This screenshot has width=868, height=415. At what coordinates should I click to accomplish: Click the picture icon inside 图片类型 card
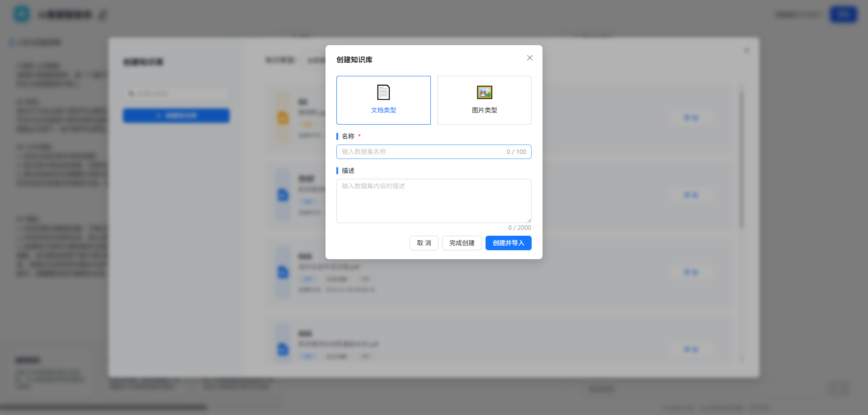coord(484,92)
